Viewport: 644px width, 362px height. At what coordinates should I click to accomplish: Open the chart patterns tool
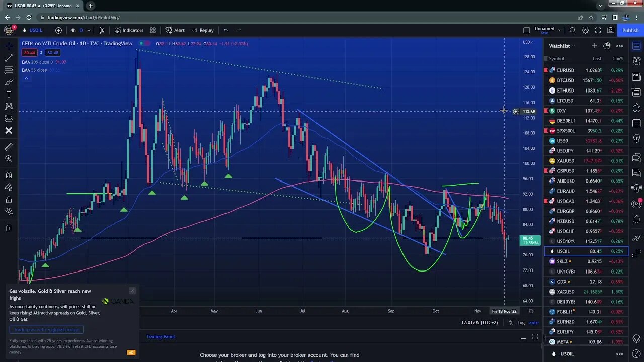(x=9, y=106)
